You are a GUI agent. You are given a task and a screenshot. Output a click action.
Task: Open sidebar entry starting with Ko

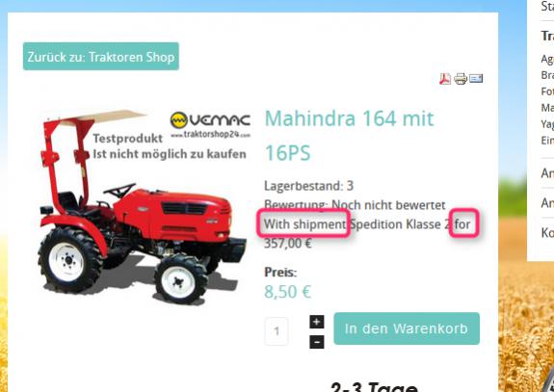pyautogui.click(x=547, y=233)
